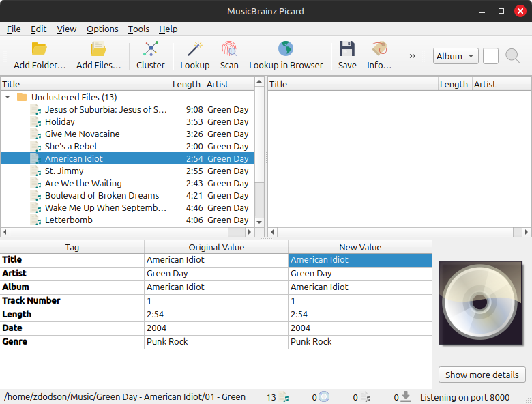Click the Holiday track file icon

[35, 122]
